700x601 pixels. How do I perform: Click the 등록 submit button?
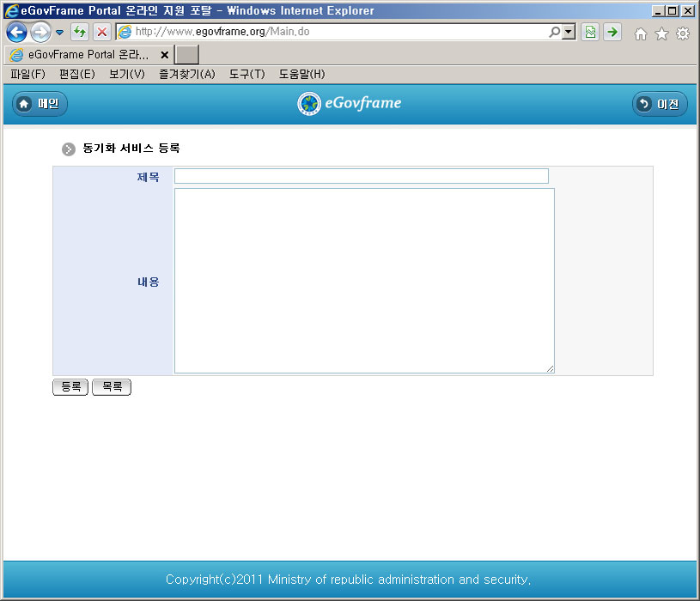[70, 387]
